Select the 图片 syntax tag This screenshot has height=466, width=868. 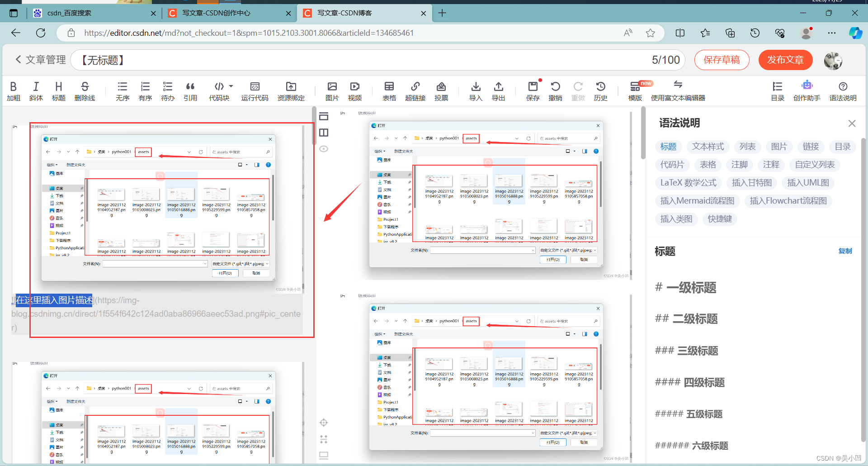[x=779, y=147]
